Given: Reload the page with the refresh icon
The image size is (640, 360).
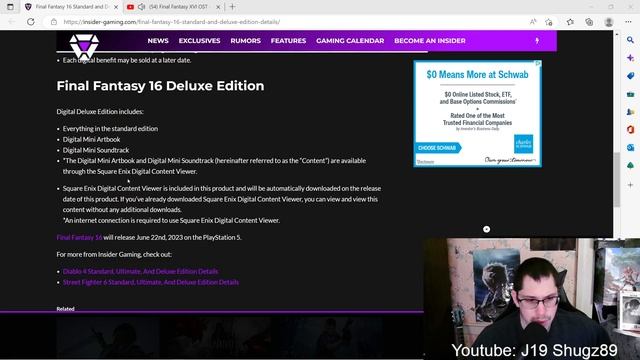Looking at the screenshot, I should point(31,22).
